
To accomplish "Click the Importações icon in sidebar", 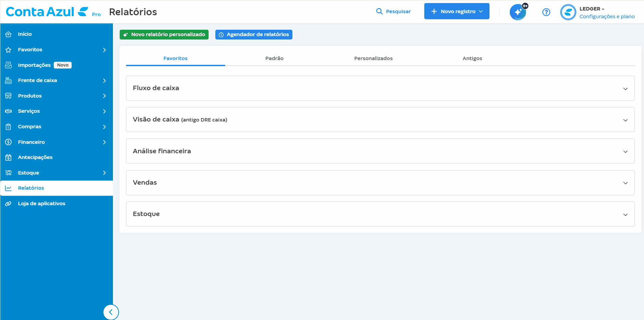I will pos(8,65).
